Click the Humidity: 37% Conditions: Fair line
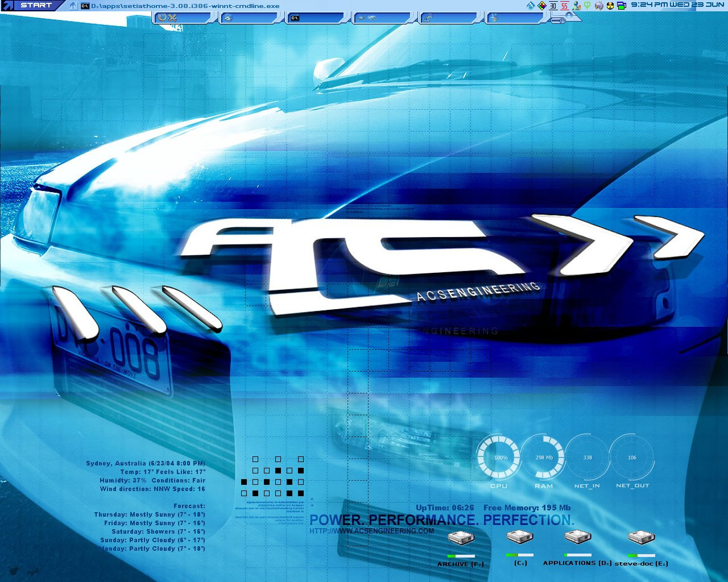The width and height of the screenshot is (728, 582). (152, 480)
